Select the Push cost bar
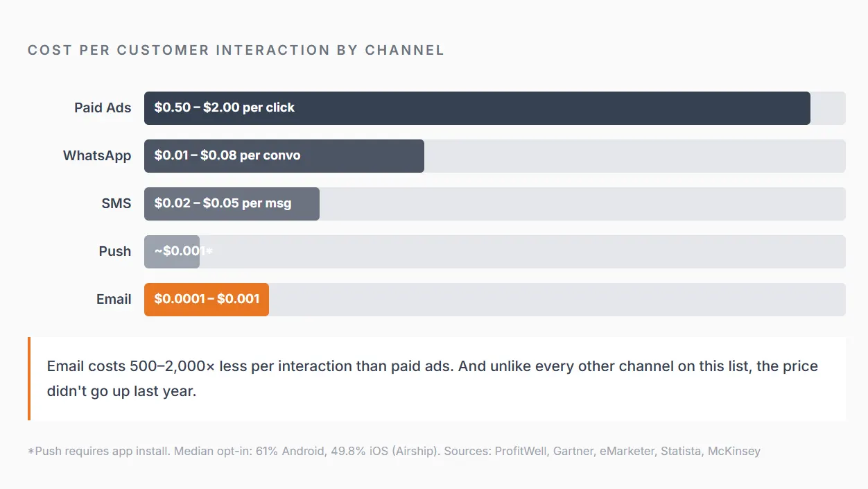 coord(172,252)
